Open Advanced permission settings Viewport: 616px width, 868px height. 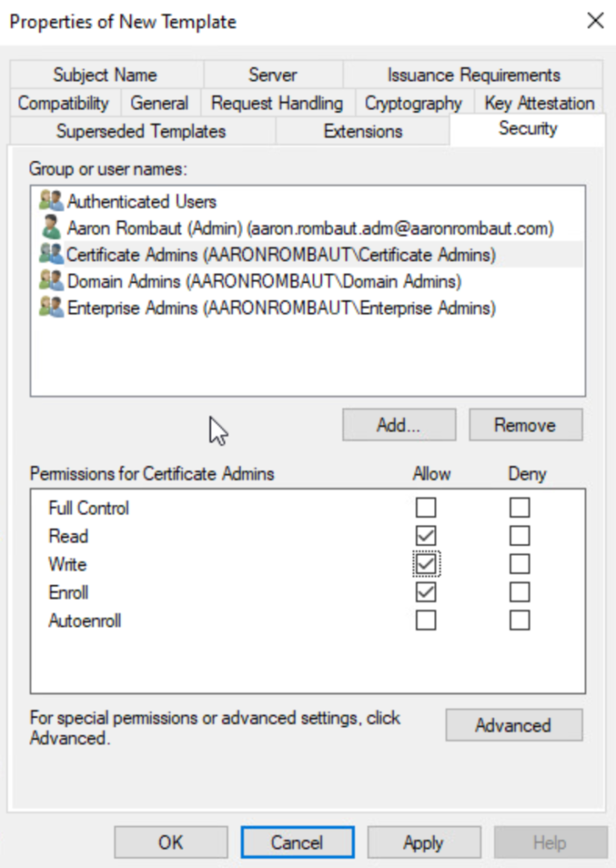[x=513, y=726]
